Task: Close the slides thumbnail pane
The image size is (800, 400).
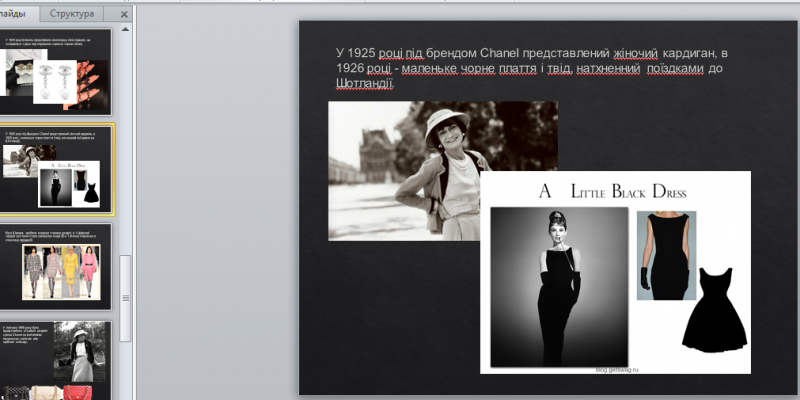Action: [x=124, y=14]
